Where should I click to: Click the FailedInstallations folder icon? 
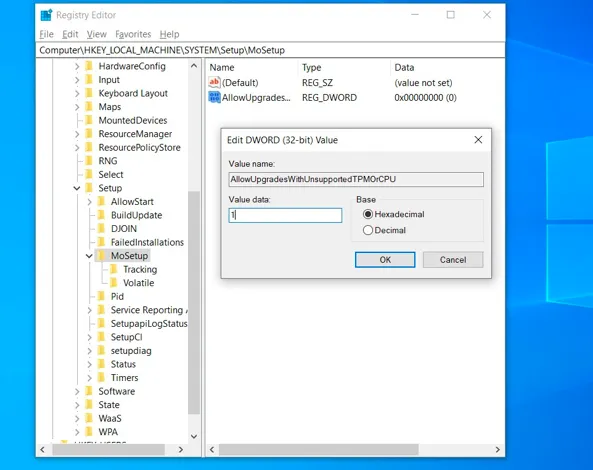tap(101, 242)
